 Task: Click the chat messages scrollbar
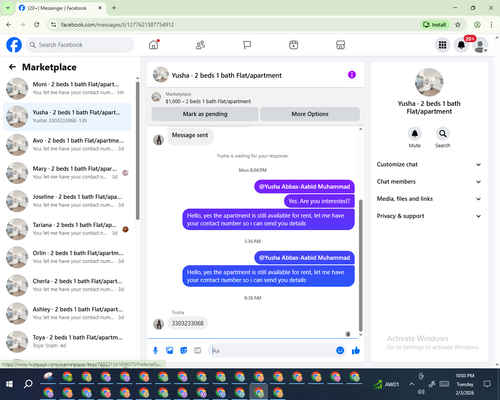[360, 265]
